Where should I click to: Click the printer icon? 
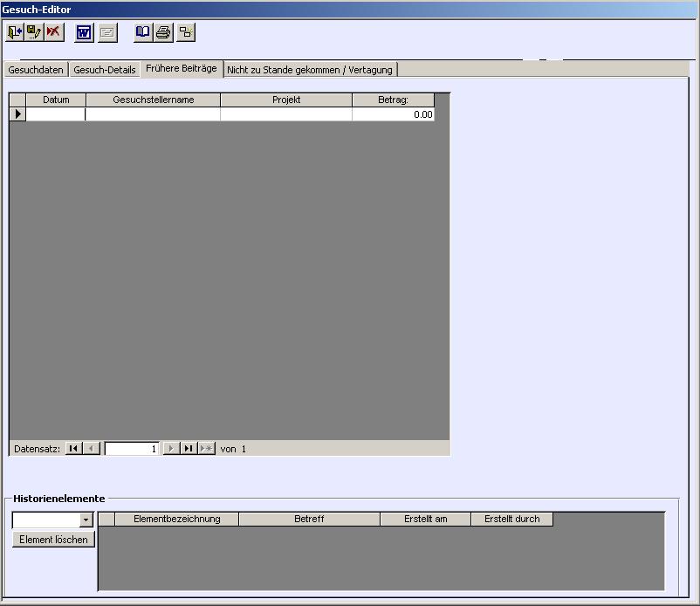click(x=163, y=33)
